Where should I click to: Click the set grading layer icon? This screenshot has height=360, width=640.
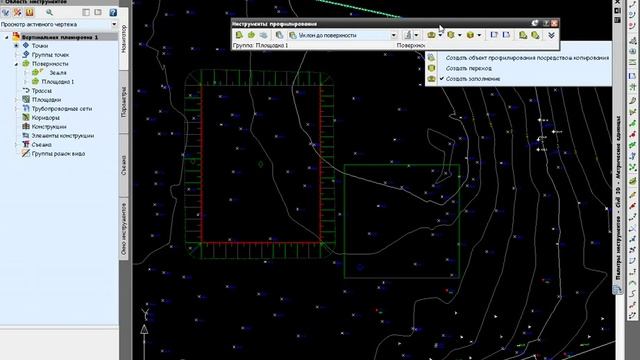point(263,36)
